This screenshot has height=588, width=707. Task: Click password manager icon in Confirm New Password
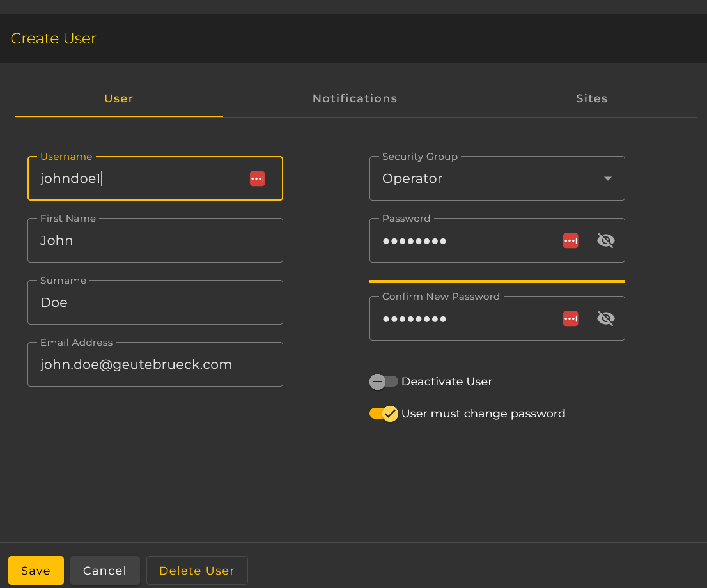coord(570,318)
